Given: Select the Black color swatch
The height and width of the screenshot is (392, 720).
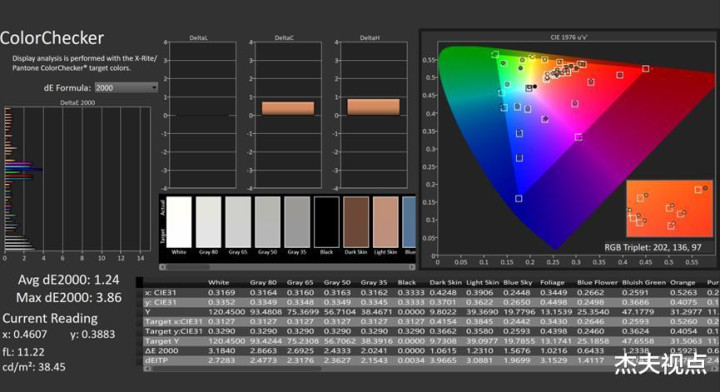Looking at the screenshot, I should tap(326, 222).
